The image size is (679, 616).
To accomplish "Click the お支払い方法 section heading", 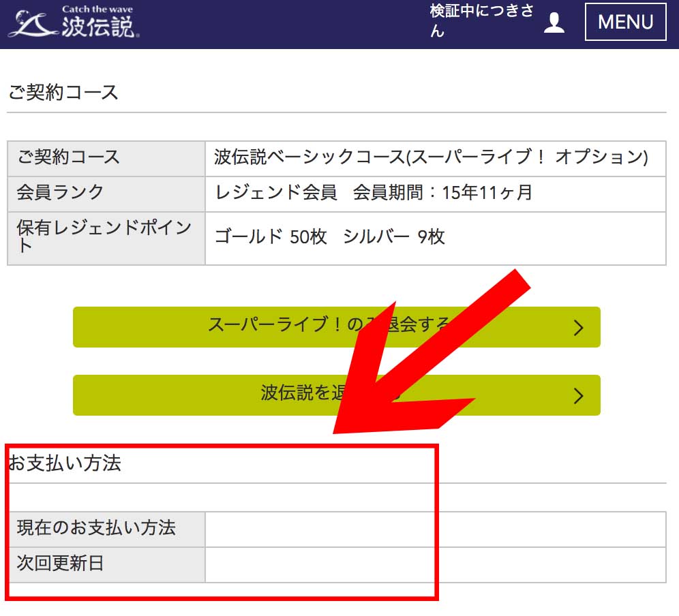I will 65,463.
